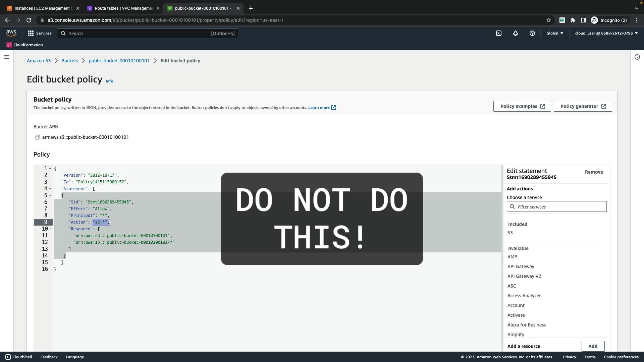The height and width of the screenshot is (362, 644).
Task: Navigate to Buckets breadcrumb link
Action: (x=69, y=61)
